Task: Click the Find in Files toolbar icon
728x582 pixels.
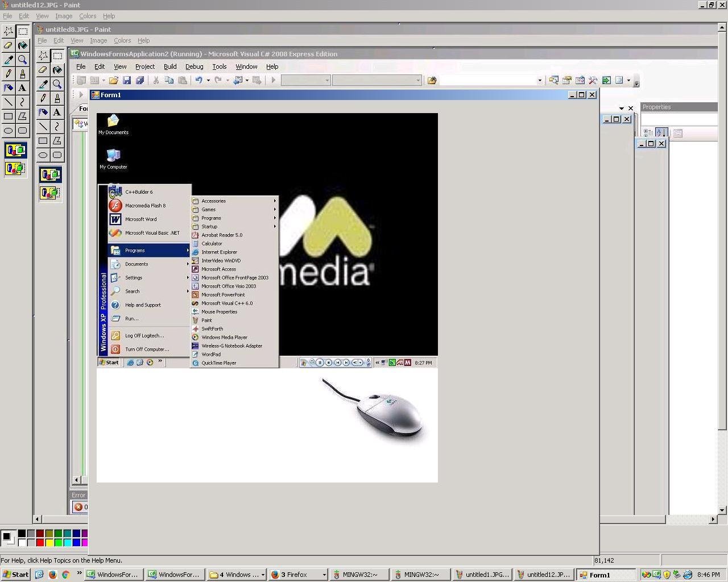Action: point(432,80)
